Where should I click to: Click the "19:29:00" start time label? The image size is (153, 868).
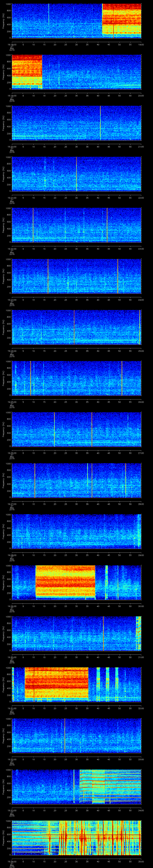(x=12, y=606)
